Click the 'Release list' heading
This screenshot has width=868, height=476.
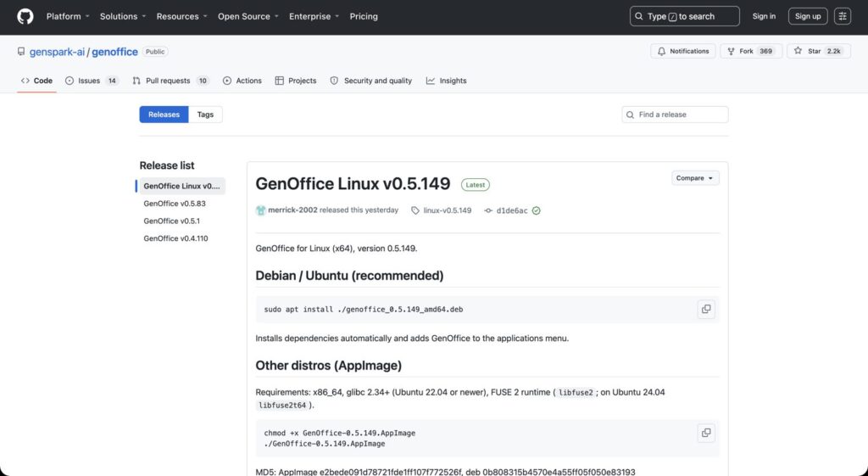(x=167, y=165)
